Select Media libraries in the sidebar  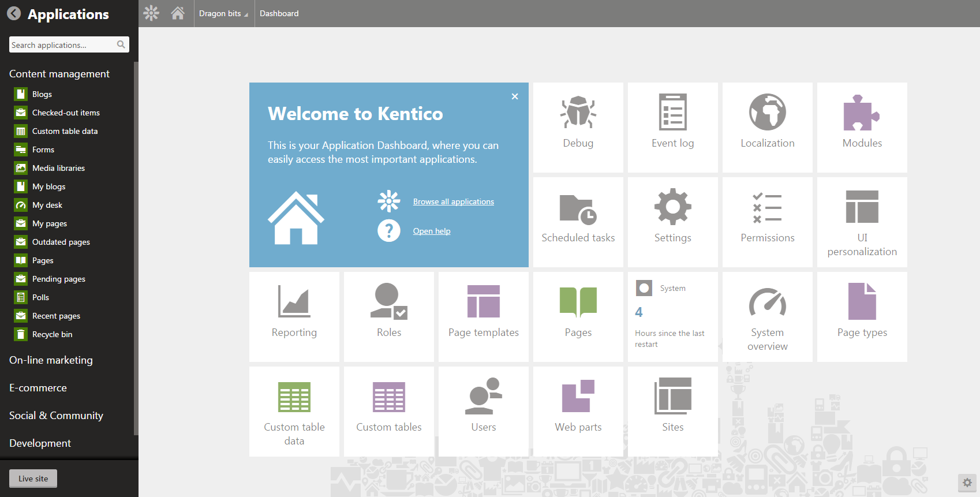pyautogui.click(x=58, y=168)
